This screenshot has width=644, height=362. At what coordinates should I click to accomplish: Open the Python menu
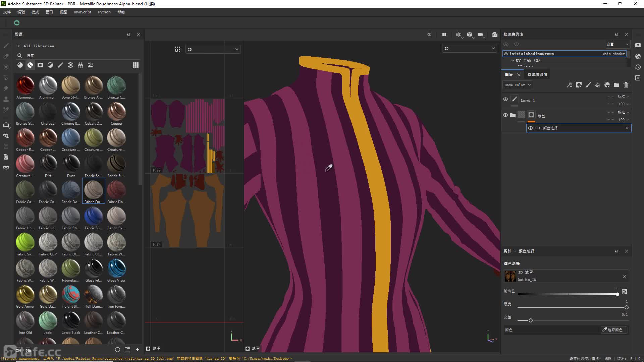(x=104, y=12)
